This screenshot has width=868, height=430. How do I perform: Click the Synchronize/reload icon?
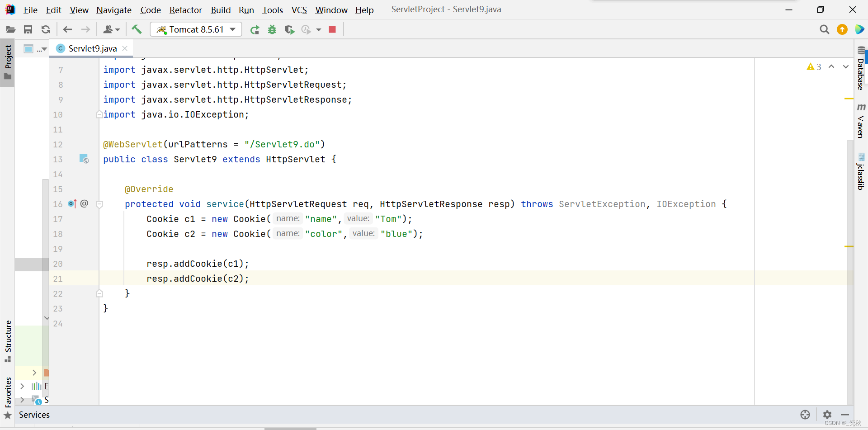click(46, 30)
